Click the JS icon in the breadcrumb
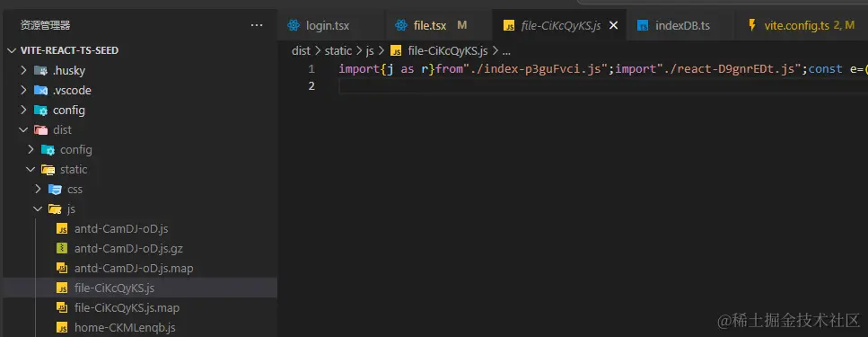This screenshot has height=337, width=868. pos(396,51)
